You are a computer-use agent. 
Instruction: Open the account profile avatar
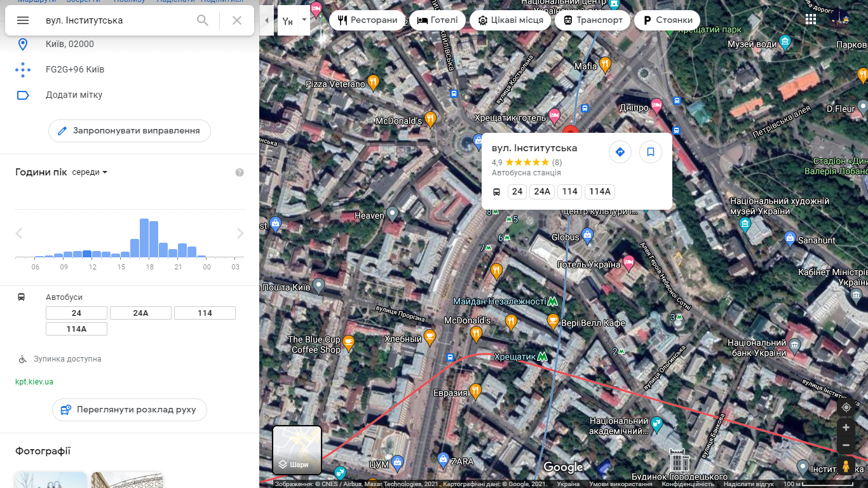point(841,20)
